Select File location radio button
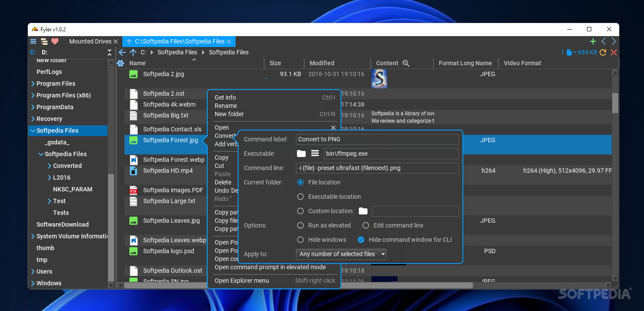 click(300, 182)
